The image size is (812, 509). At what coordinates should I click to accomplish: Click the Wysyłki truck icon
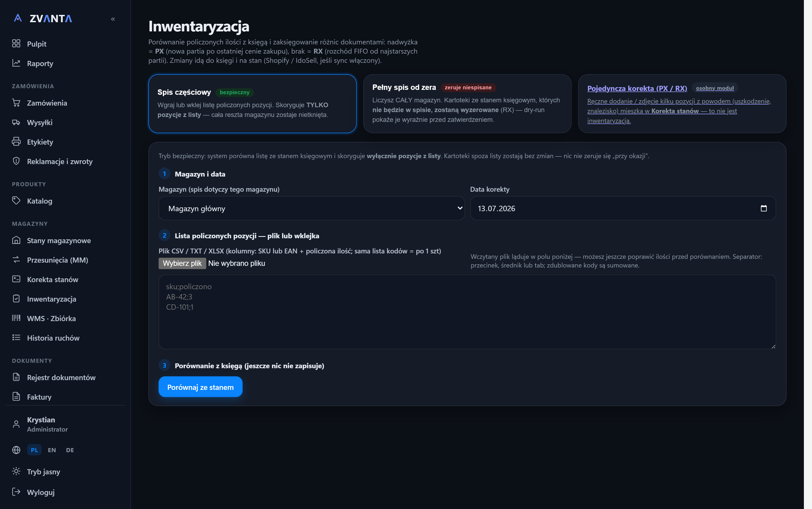click(x=16, y=122)
